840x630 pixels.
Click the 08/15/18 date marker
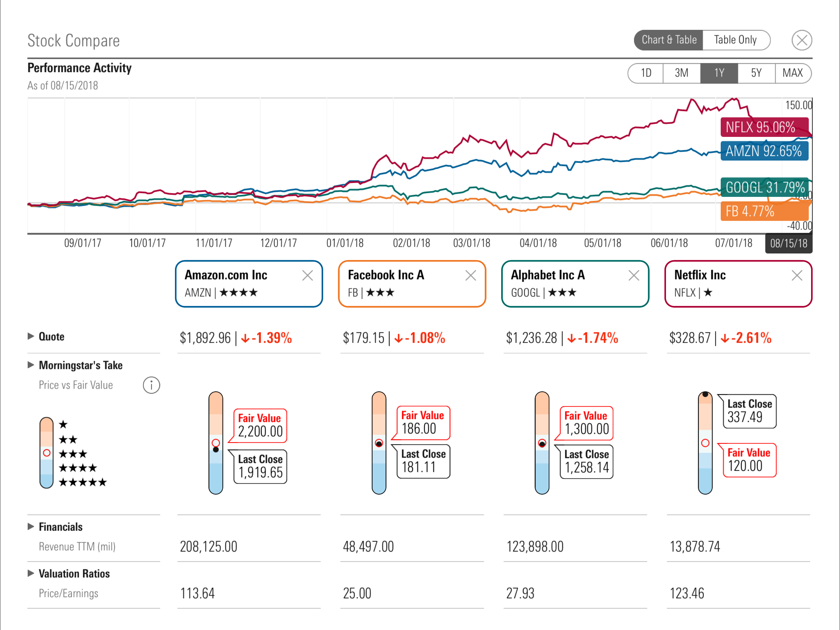point(788,243)
